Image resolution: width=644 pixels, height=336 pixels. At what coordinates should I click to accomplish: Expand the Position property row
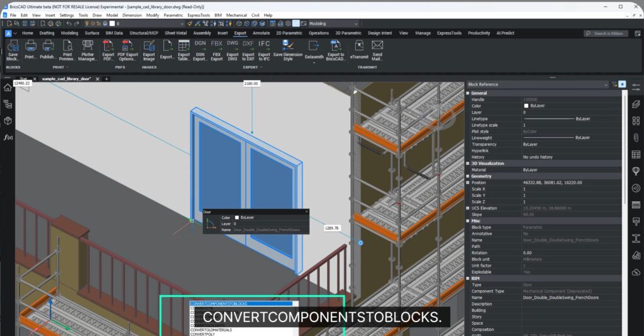click(x=468, y=183)
